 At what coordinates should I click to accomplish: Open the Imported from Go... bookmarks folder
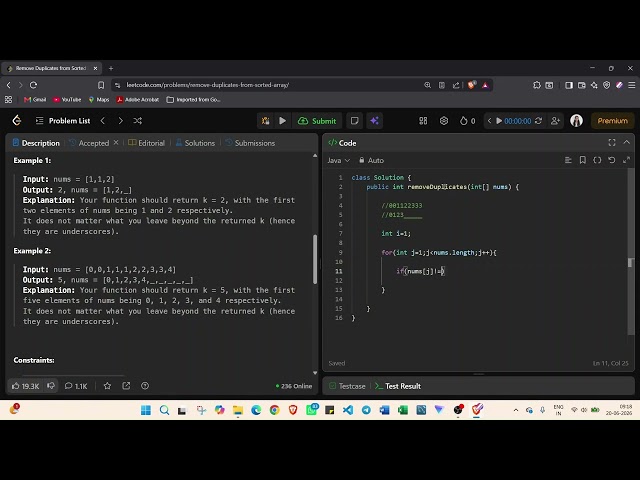tap(193, 100)
